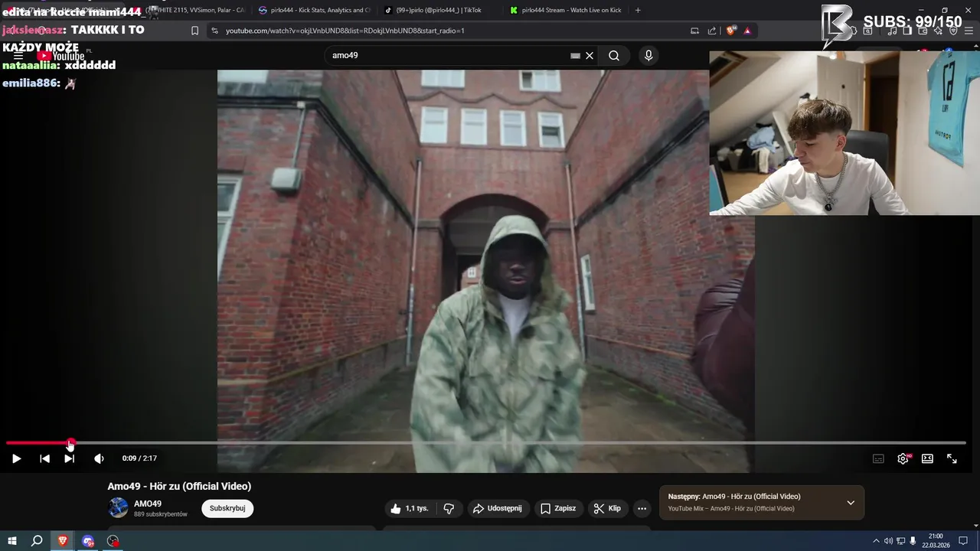
Task: Skip to the next video
Action: [69, 458]
